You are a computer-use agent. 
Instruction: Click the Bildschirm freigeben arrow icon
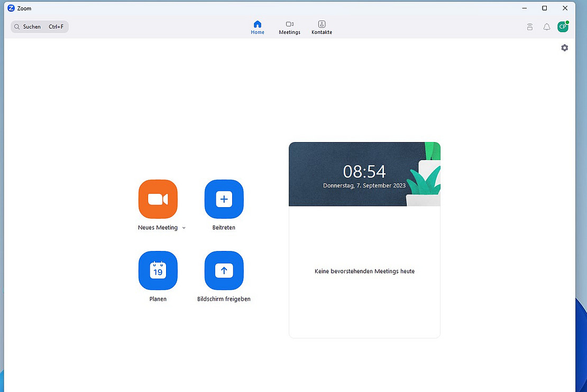pyautogui.click(x=224, y=270)
